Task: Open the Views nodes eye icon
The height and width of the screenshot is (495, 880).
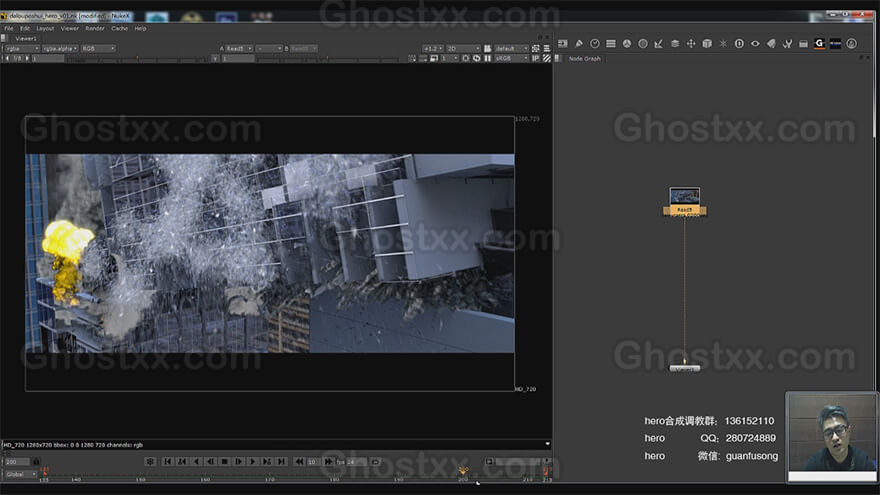Action: pos(755,44)
